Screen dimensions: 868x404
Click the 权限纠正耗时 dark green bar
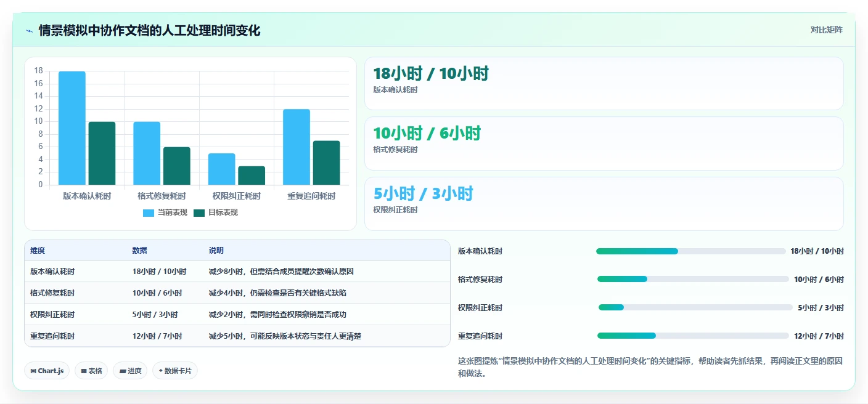pos(252,176)
